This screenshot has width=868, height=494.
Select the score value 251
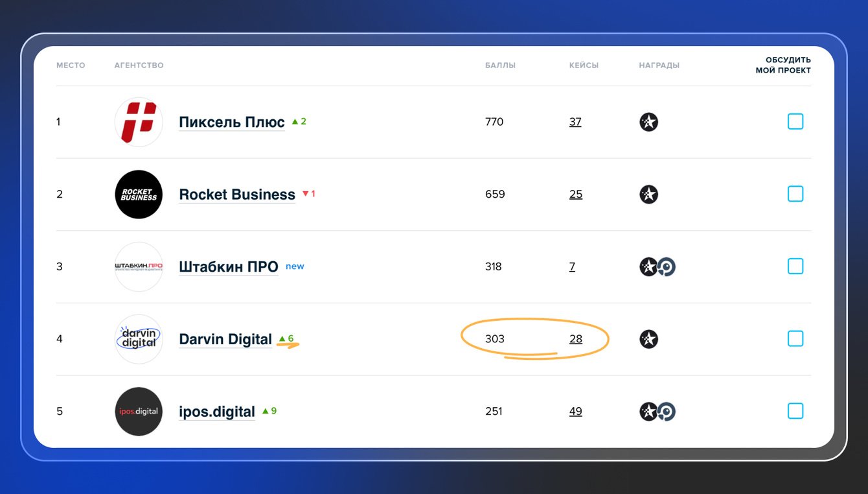pyautogui.click(x=494, y=412)
